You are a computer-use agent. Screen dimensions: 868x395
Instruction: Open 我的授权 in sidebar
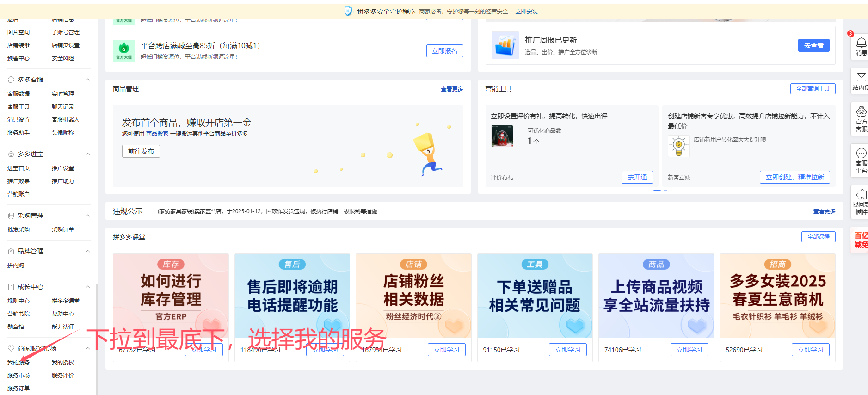(x=63, y=363)
